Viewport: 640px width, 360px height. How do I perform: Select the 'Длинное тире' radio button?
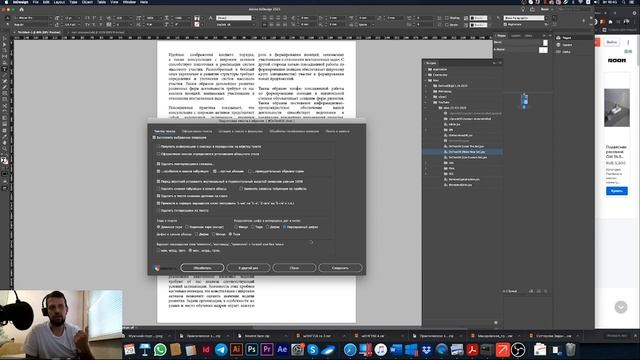click(159, 227)
